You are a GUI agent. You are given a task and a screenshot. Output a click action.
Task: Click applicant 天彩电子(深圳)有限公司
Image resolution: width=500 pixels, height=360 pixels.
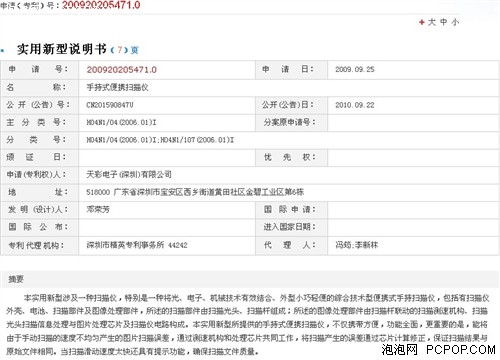click(129, 174)
